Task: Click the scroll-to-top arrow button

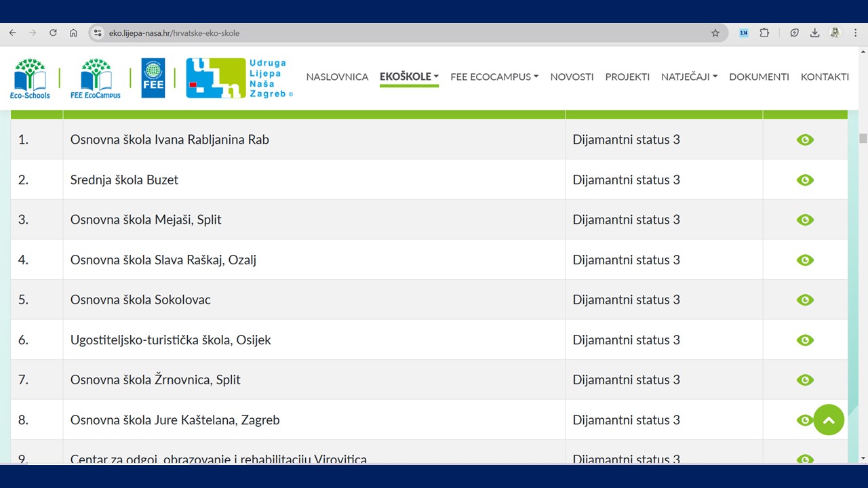Action: tap(829, 420)
